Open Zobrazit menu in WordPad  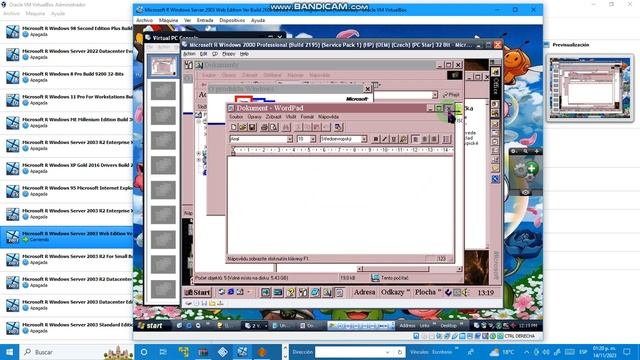coord(273,117)
